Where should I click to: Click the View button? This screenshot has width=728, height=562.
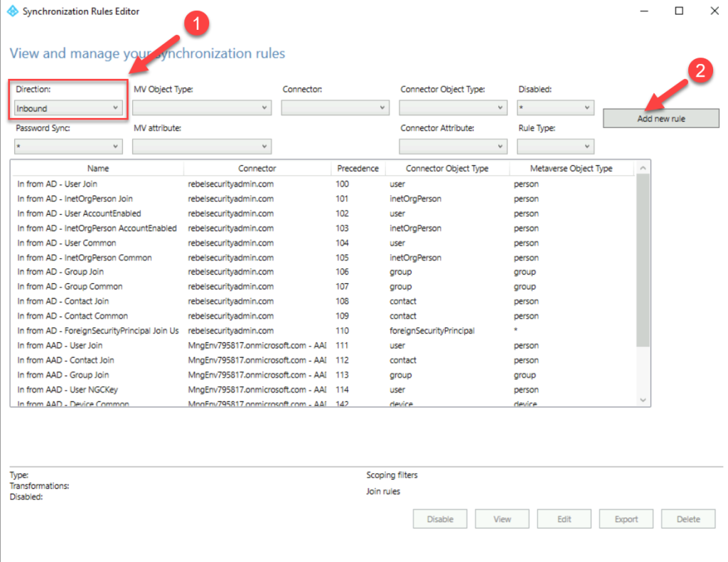(x=502, y=519)
